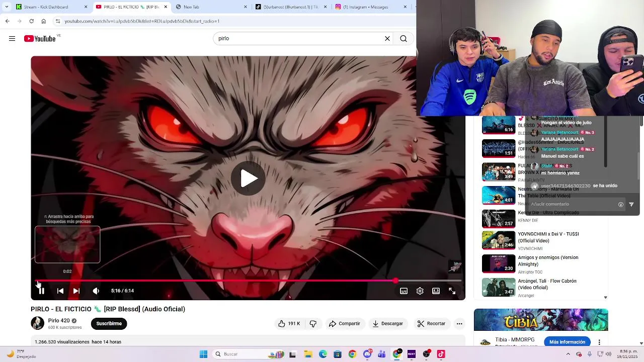Go back with the browser back arrow
The image size is (644, 362).
click(7, 21)
